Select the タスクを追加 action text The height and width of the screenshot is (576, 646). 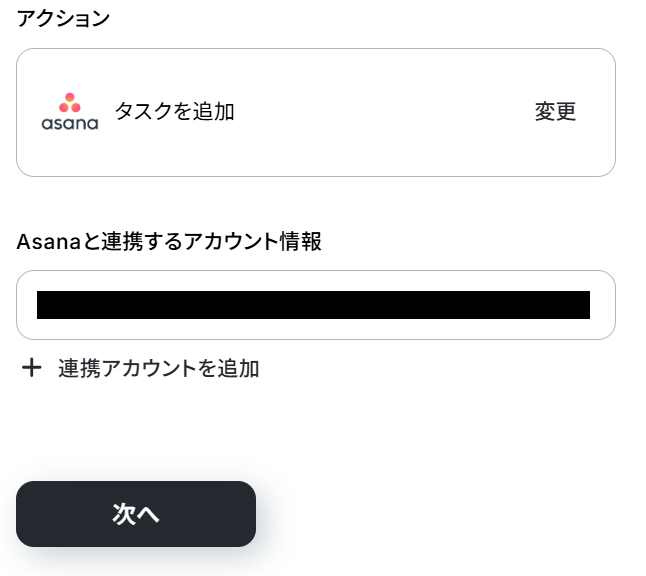coord(174,112)
